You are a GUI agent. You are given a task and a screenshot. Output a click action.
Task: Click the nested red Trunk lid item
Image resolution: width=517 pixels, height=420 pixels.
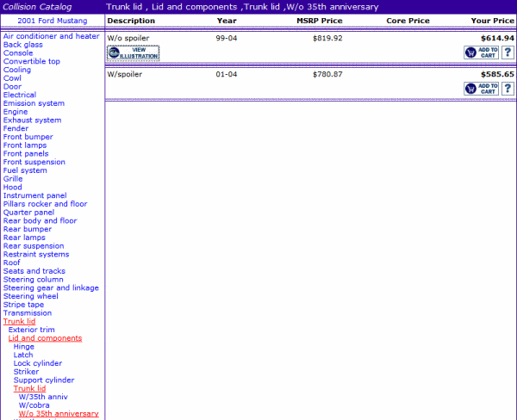click(x=29, y=389)
